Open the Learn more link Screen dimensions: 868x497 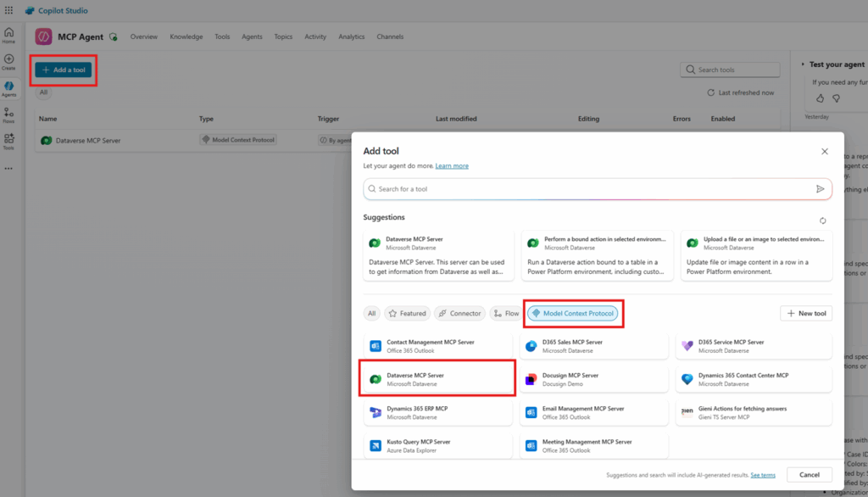tap(452, 165)
